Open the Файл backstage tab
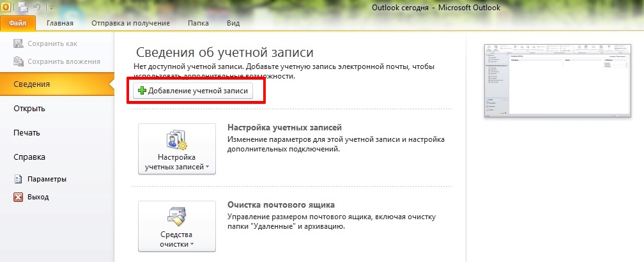This screenshot has width=644, height=262. (18, 24)
